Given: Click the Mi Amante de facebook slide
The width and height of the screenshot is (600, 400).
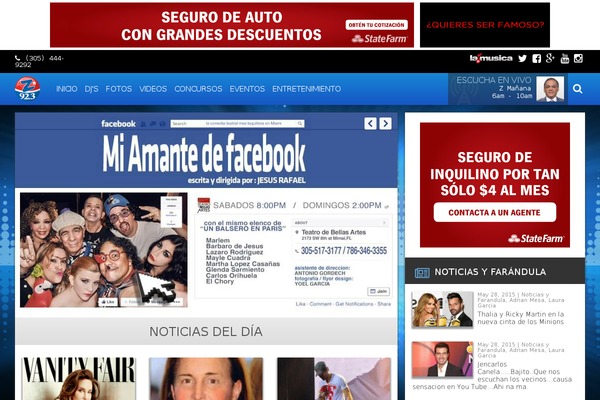Looking at the screenshot, I should (x=206, y=211).
